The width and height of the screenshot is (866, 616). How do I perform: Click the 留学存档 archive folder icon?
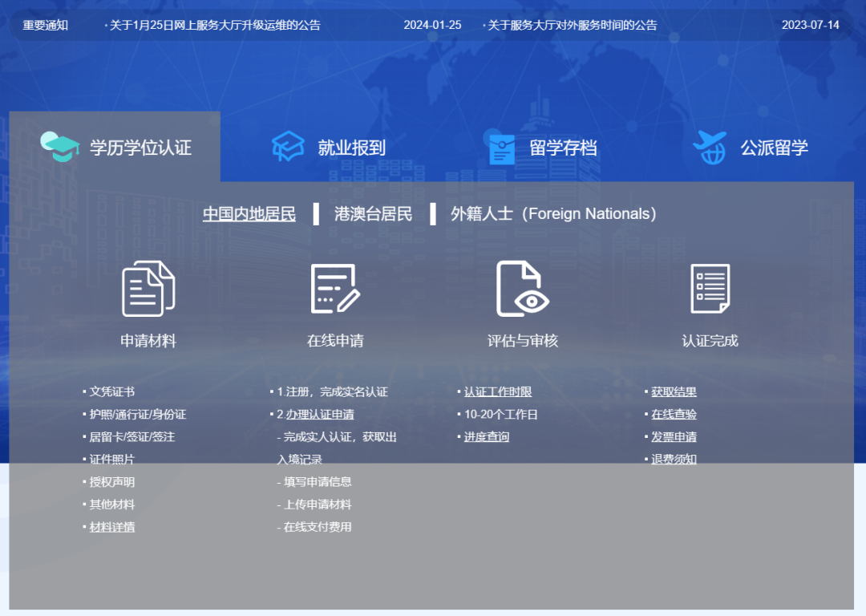click(x=502, y=148)
